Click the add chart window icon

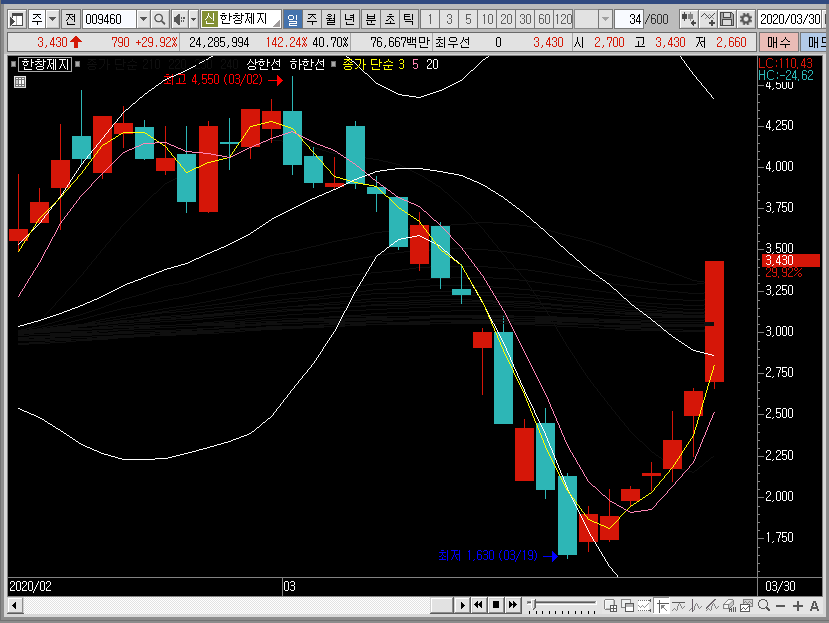point(611,606)
